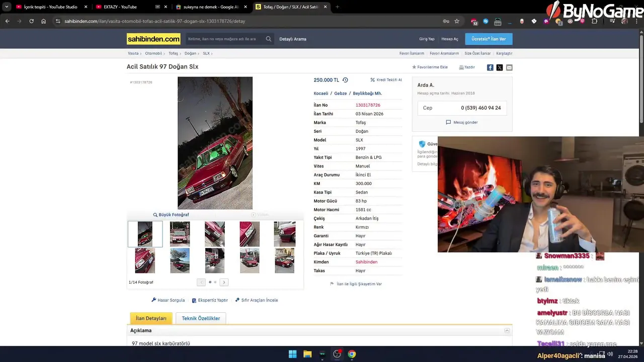
Task: Click the listing number 1303178726
Action: [x=368, y=105]
